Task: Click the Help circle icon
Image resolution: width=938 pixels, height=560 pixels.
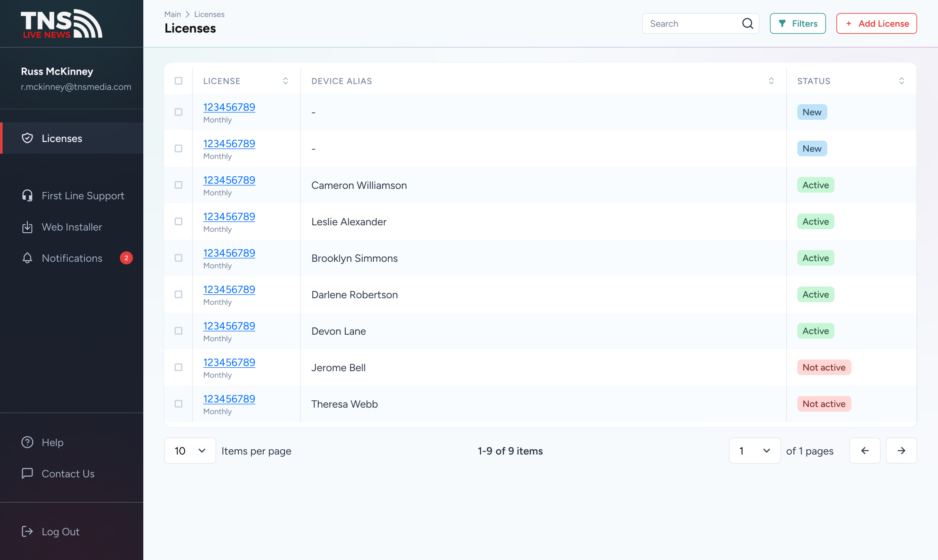Action: [x=27, y=442]
